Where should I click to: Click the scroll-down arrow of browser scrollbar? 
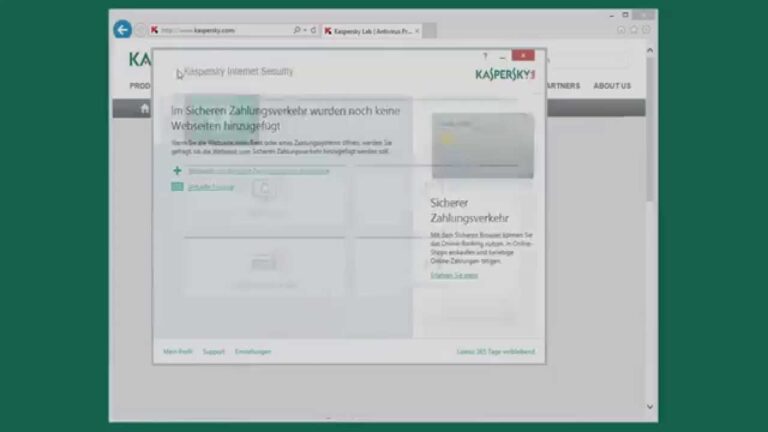point(650,407)
